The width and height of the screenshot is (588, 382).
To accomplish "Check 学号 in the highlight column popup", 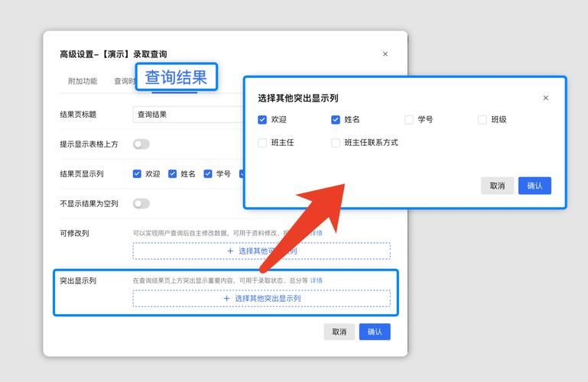I will pyautogui.click(x=409, y=119).
